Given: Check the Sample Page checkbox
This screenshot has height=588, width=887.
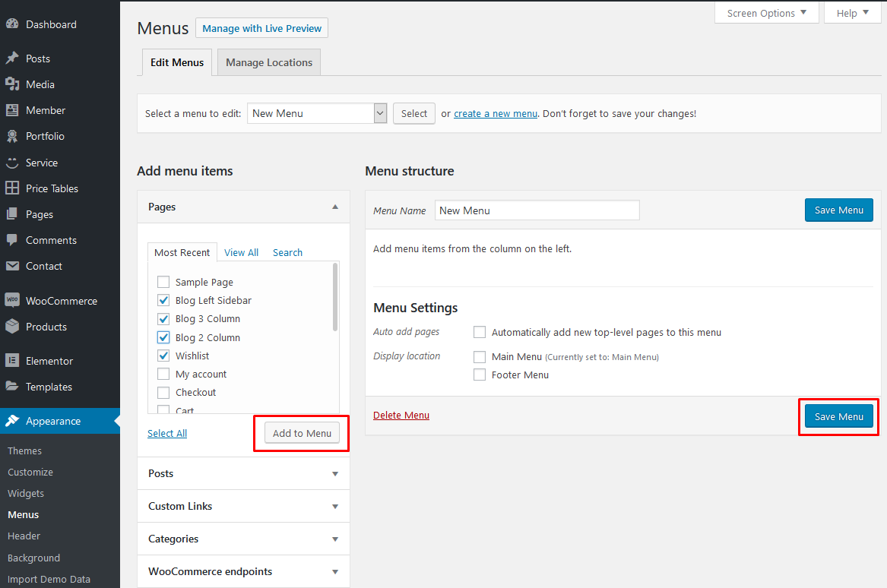Looking at the screenshot, I should click(163, 282).
